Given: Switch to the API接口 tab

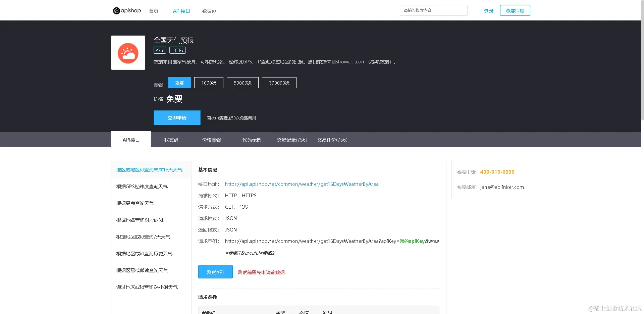Looking at the screenshot, I should coord(131,140).
